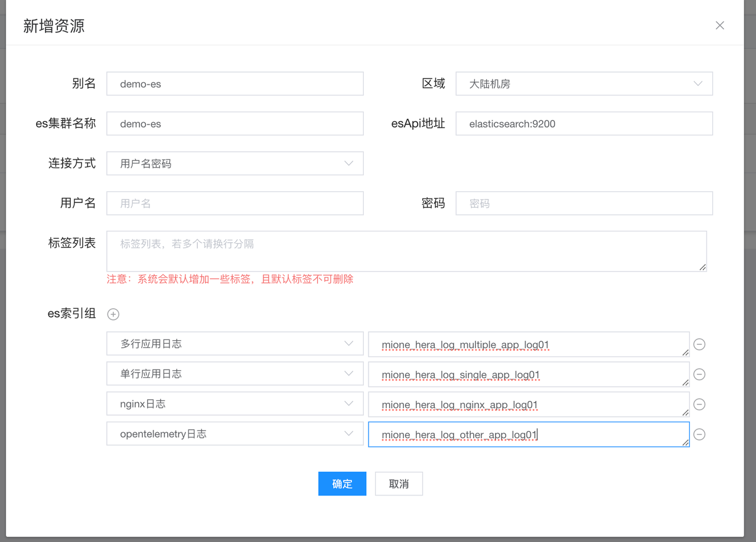This screenshot has width=756, height=542.
Task: Remove the opentelemetry日志 index row
Action: click(699, 435)
